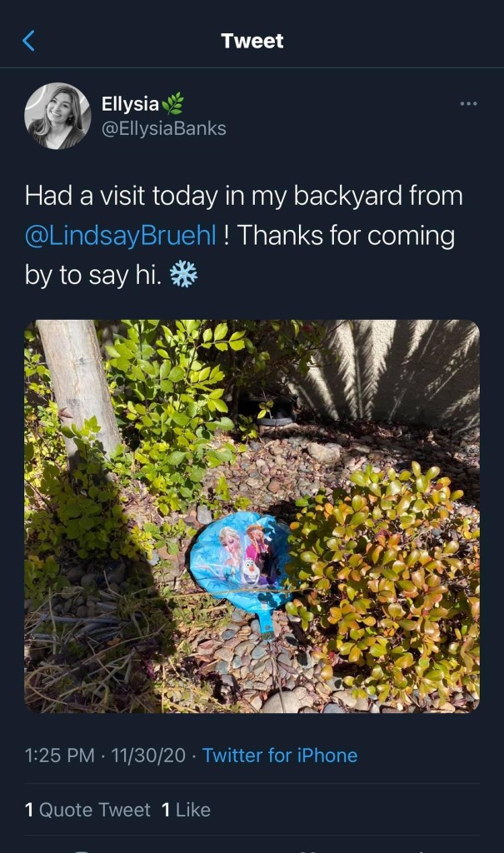
Task: Go back using the blue arrow
Action: pos(29,41)
